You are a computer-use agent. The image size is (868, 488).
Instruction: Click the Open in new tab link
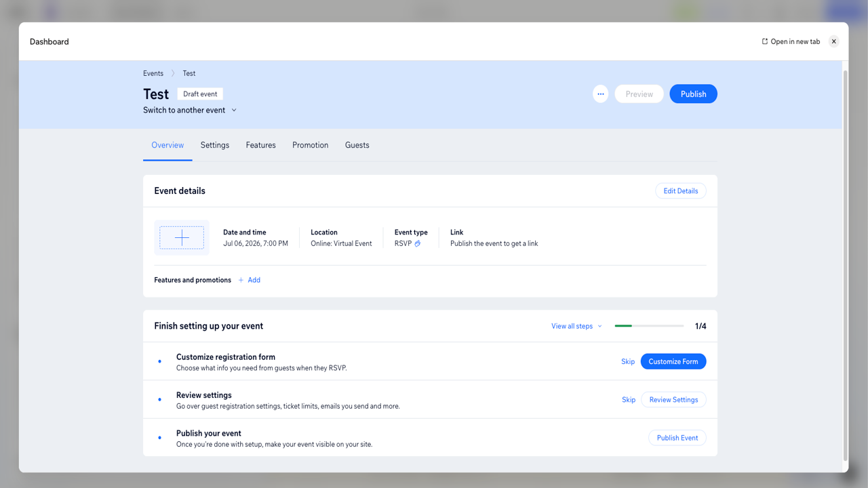point(791,41)
